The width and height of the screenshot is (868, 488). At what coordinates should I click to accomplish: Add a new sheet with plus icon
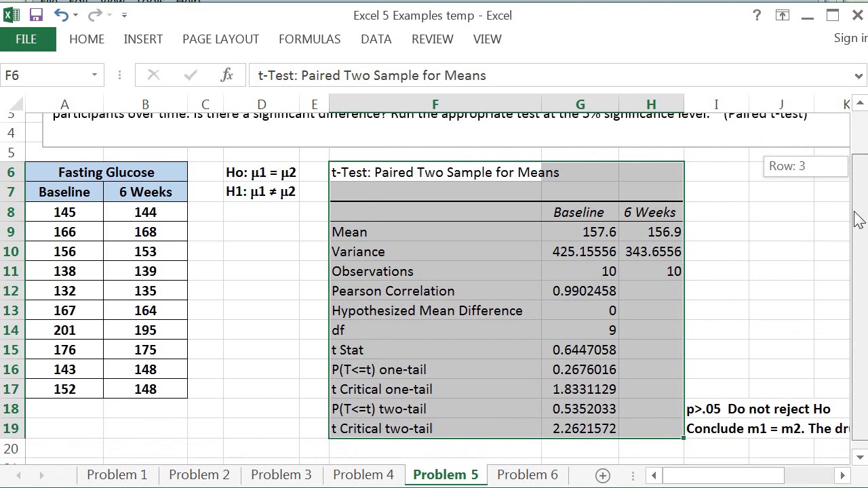point(602,475)
